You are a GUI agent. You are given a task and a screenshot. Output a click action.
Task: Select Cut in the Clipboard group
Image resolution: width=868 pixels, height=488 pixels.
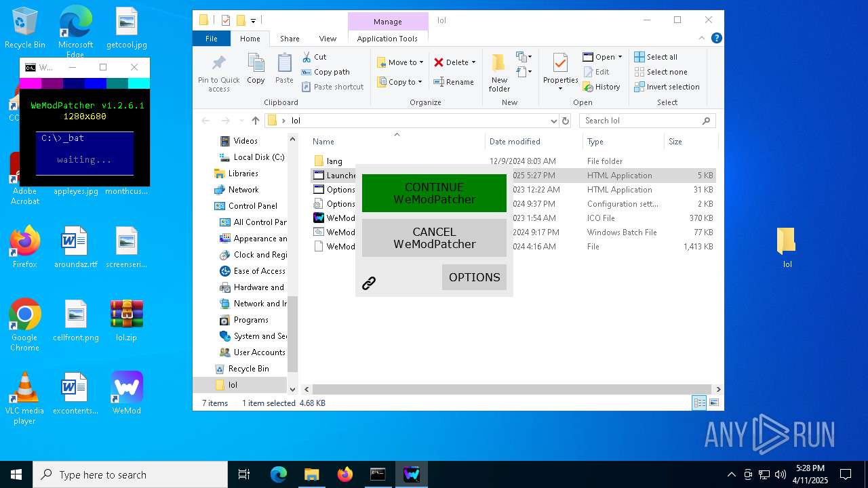click(x=314, y=57)
